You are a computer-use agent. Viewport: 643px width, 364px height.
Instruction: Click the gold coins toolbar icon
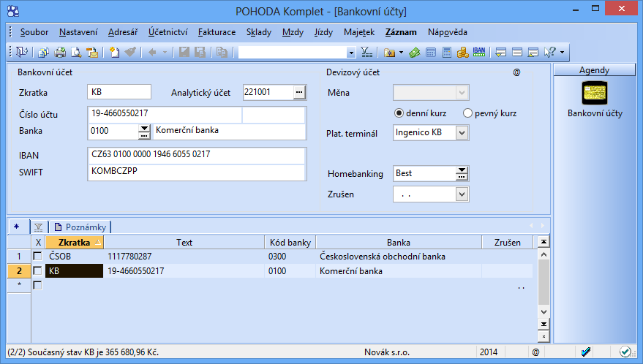coord(463,53)
